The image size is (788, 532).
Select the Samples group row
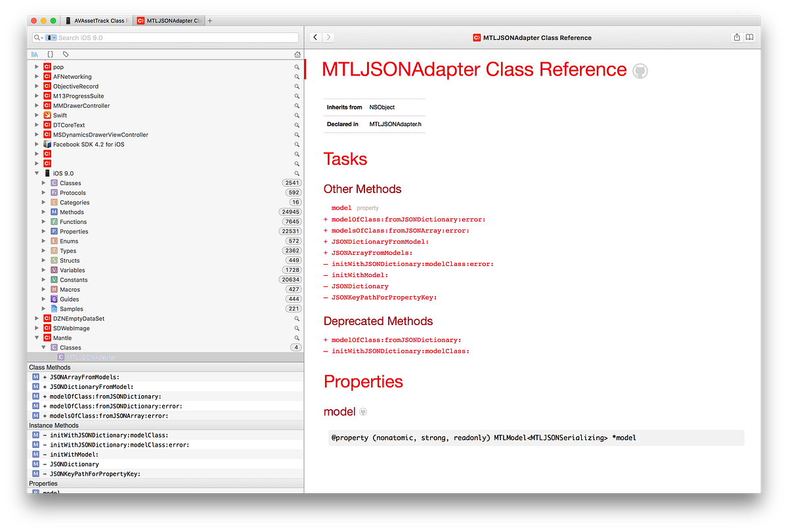pos(165,309)
